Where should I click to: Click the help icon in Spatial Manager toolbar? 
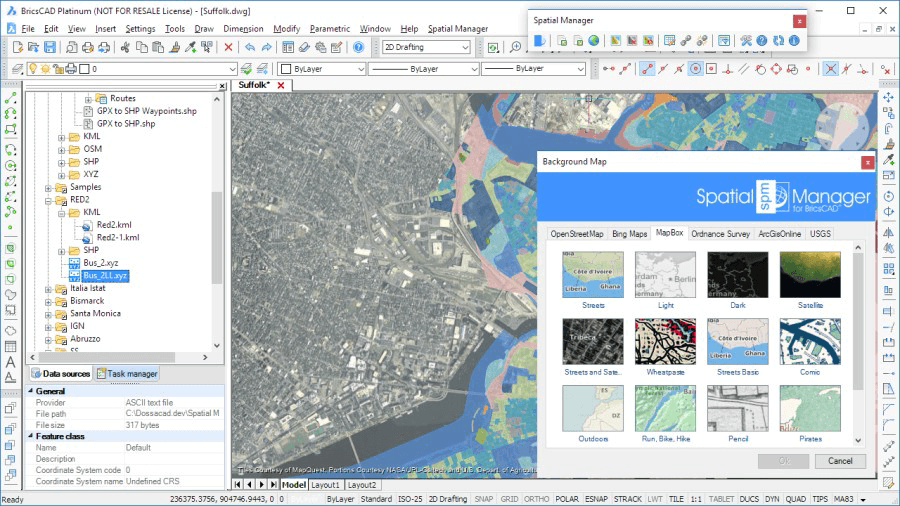[762, 41]
